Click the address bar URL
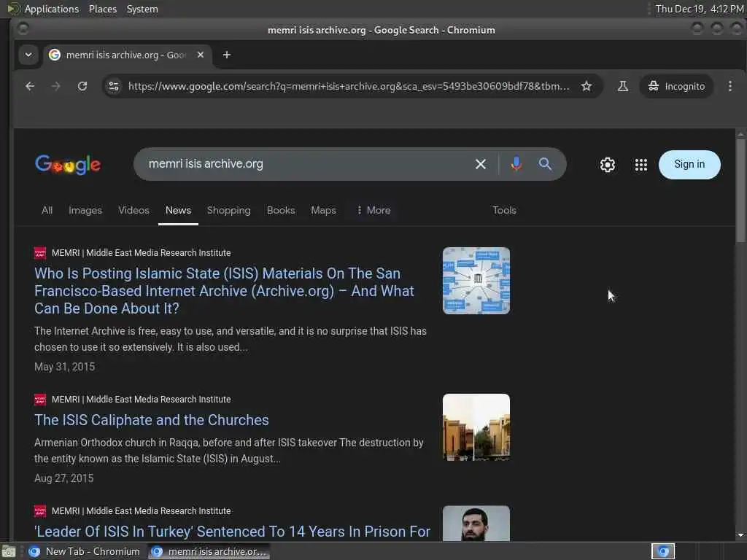This screenshot has width=747, height=560. [349, 86]
